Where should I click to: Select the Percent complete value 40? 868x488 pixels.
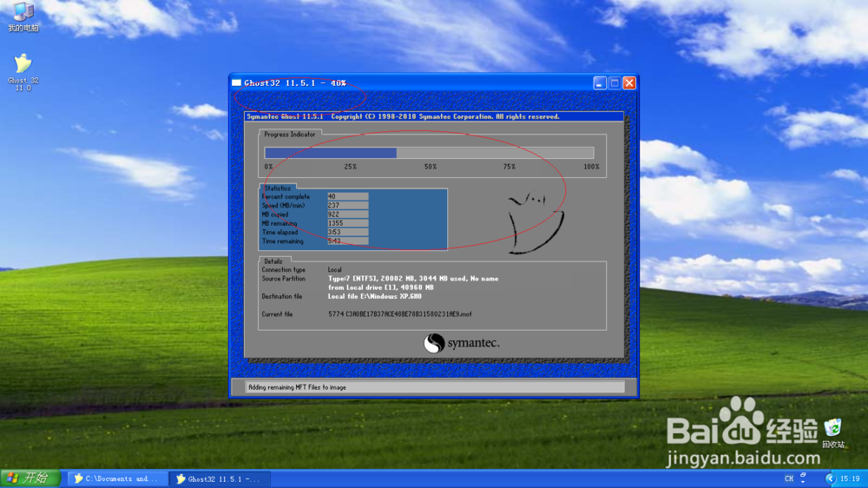[348, 196]
